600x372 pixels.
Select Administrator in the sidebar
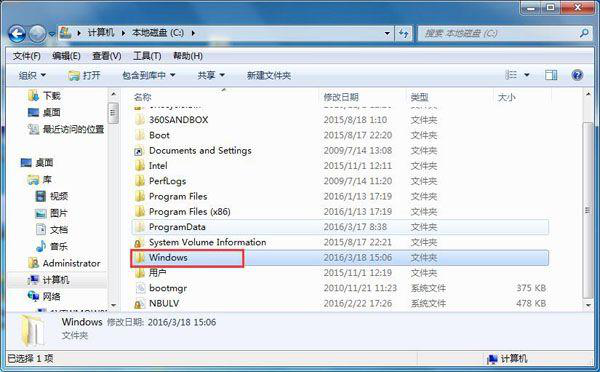(x=64, y=263)
